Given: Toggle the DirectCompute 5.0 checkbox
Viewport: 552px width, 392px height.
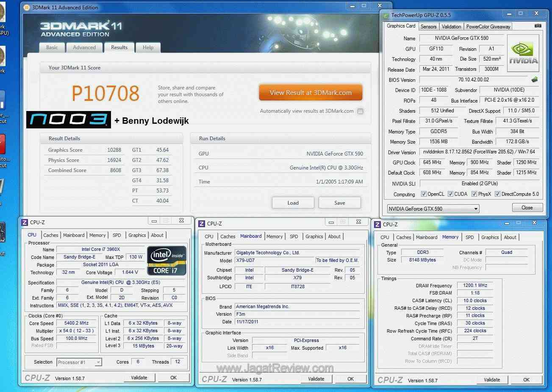Looking at the screenshot, I should (x=498, y=194).
